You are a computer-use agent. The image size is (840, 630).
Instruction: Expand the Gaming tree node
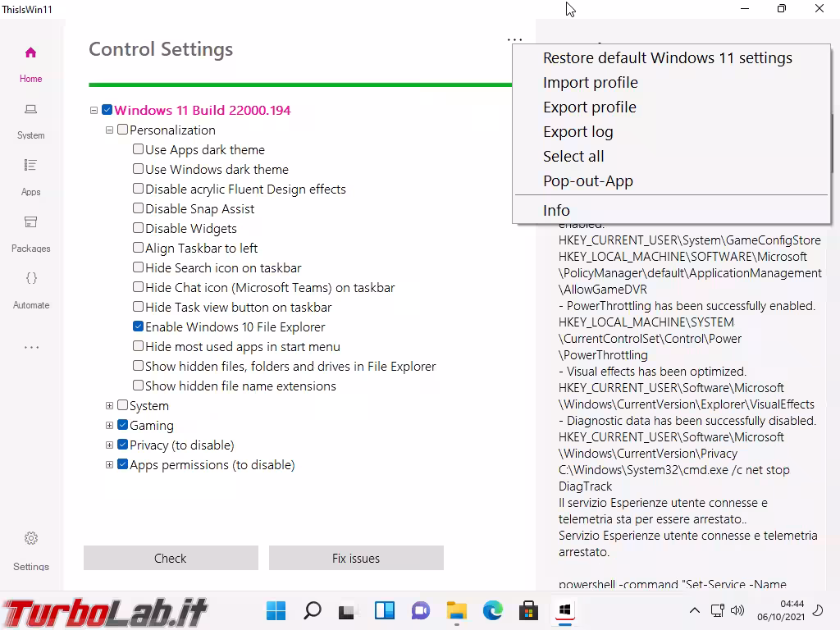[x=109, y=426]
